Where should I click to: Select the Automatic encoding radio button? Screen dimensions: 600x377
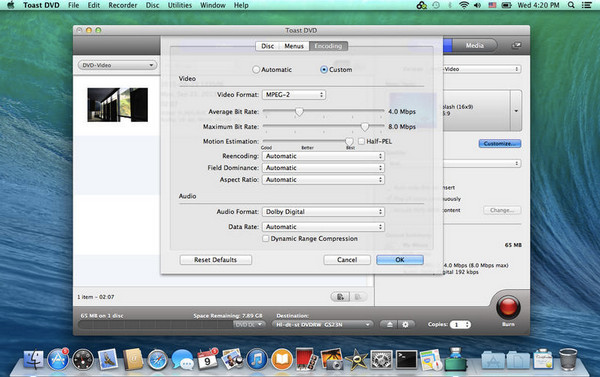tap(256, 70)
